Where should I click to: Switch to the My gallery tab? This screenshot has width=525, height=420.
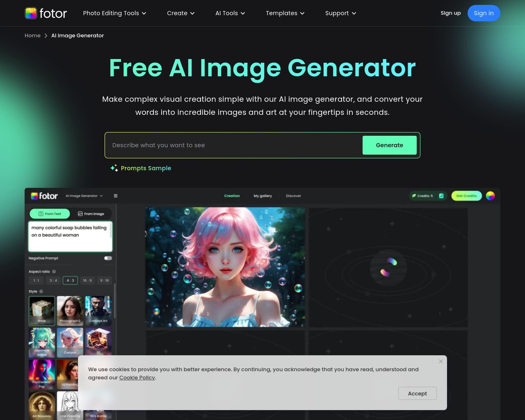pos(262,196)
